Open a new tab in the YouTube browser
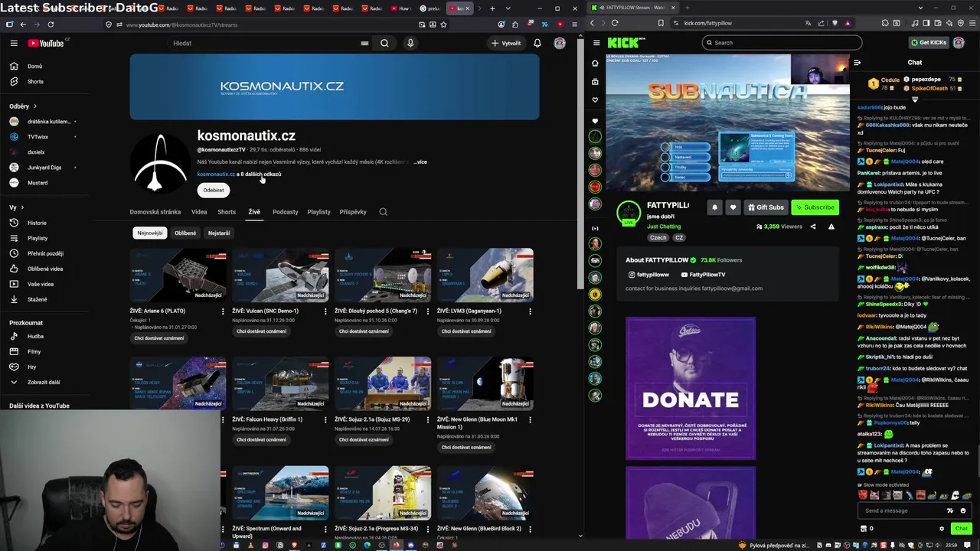The image size is (980, 551). click(492, 8)
